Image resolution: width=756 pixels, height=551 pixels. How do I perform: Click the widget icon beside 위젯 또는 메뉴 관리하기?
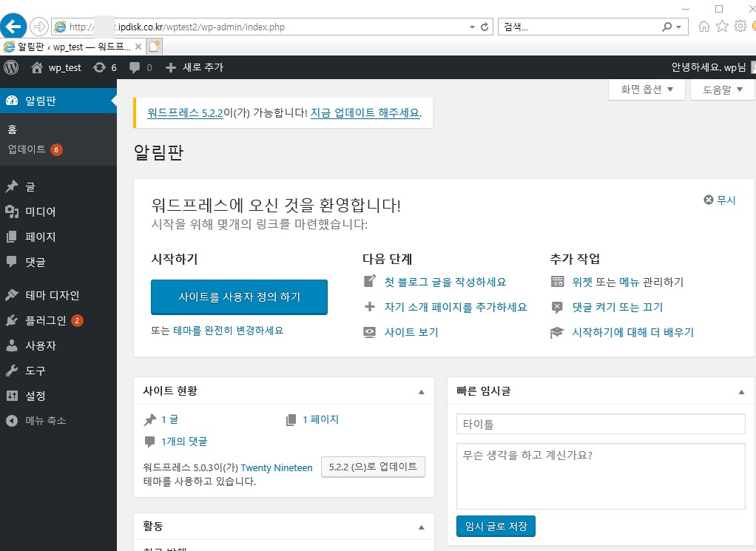[x=557, y=282]
